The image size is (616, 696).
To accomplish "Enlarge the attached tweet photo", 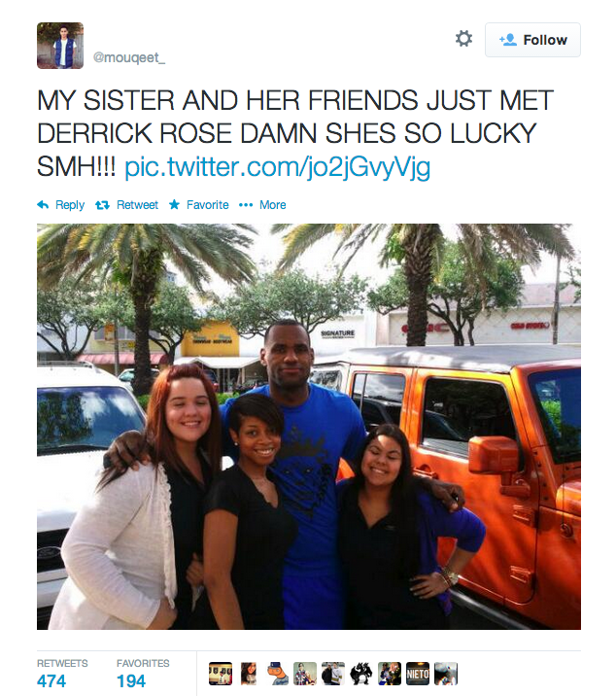I will [x=308, y=427].
